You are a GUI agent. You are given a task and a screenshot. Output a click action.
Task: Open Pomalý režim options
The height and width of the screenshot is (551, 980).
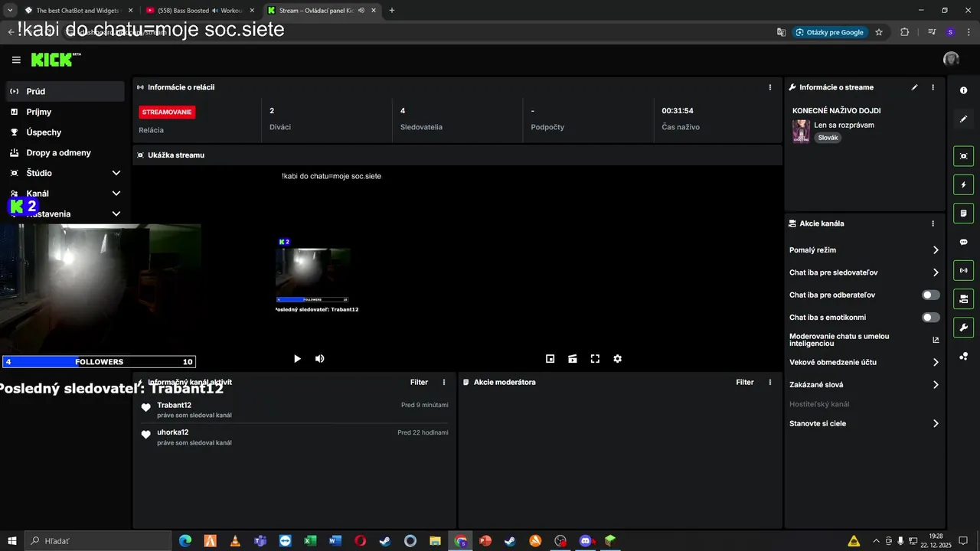click(x=864, y=250)
